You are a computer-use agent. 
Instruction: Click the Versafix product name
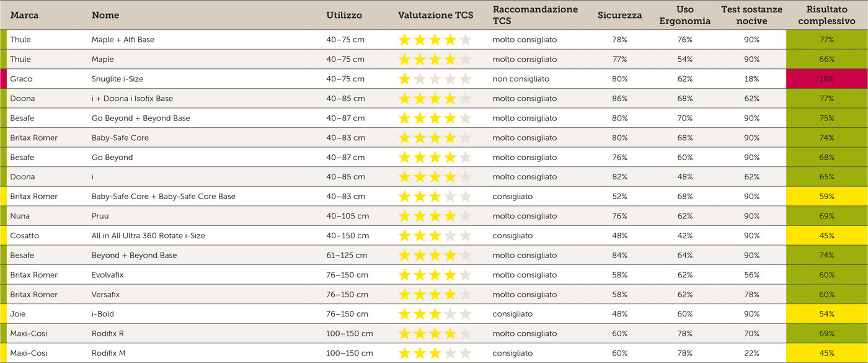click(107, 295)
